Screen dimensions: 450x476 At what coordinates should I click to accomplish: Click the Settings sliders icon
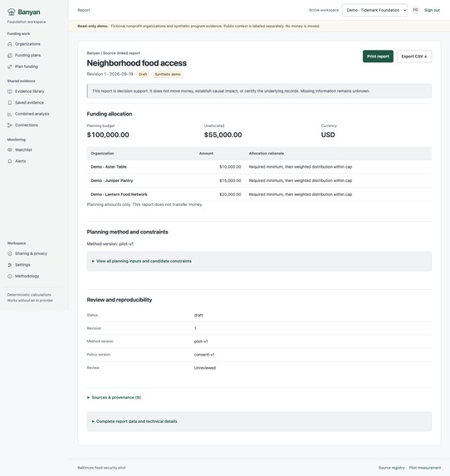click(10, 265)
